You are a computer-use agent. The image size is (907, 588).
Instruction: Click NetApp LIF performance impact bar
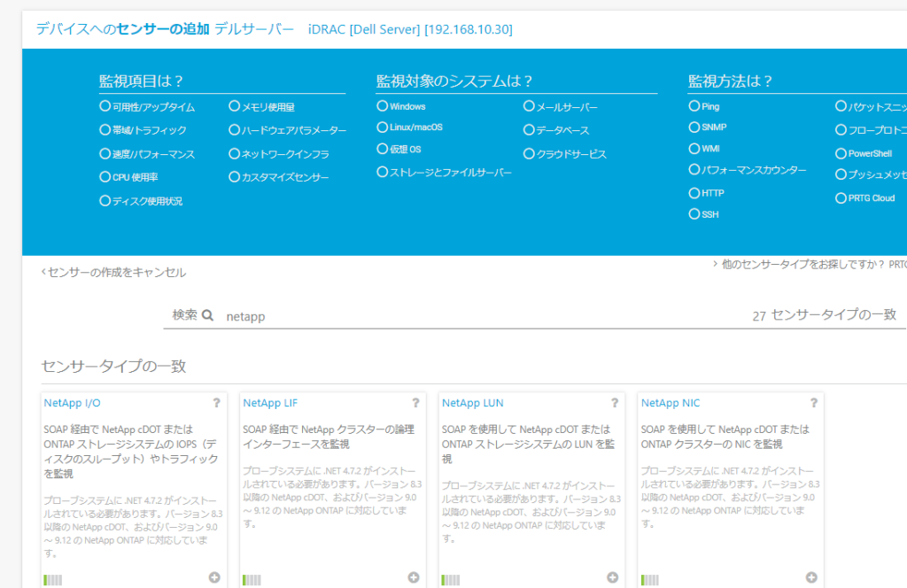click(252, 580)
